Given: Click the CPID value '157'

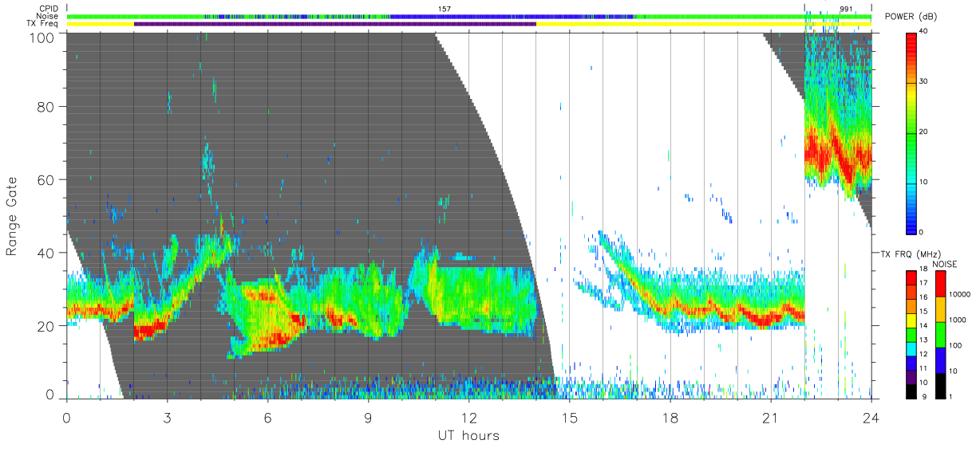Looking at the screenshot, I should pos(445,9).
